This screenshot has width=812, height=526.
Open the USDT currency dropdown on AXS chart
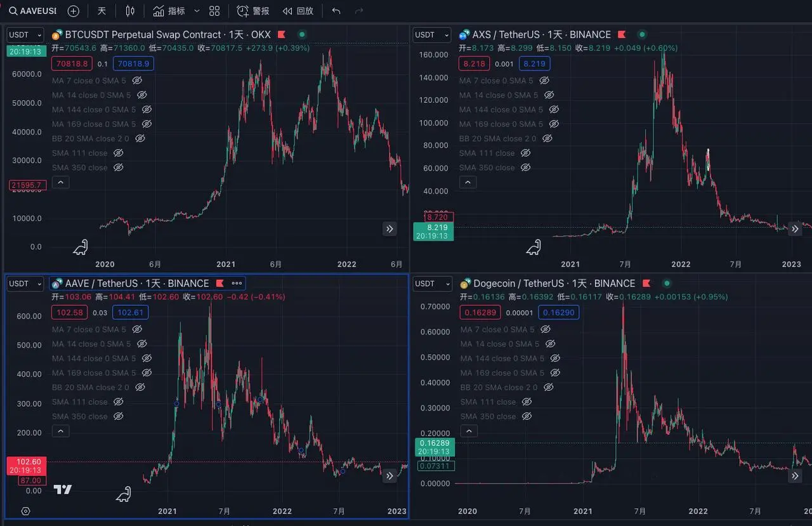coord(431,35)
